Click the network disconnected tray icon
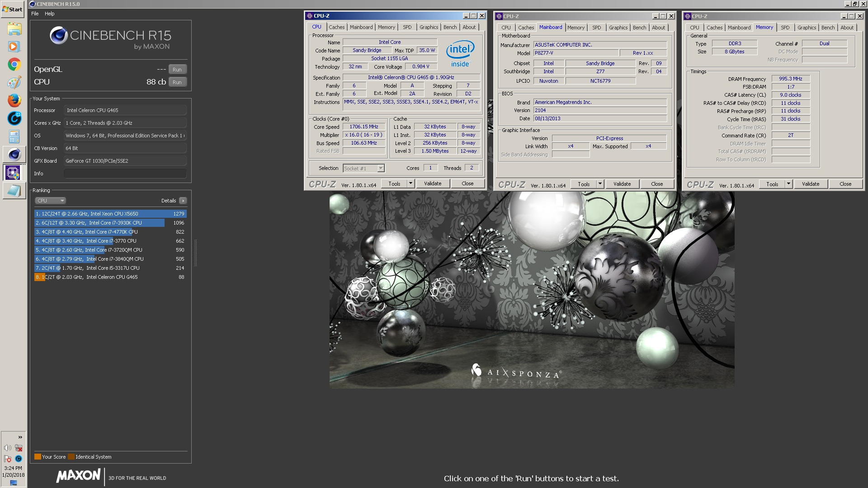The height and width of the screenshot is (488, 868). pyautogui.click(x=19, y=448)
